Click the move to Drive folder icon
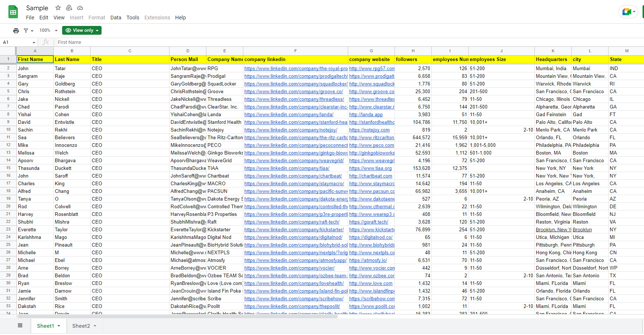Viewport: 644px width, 335px height. [69, 8]
